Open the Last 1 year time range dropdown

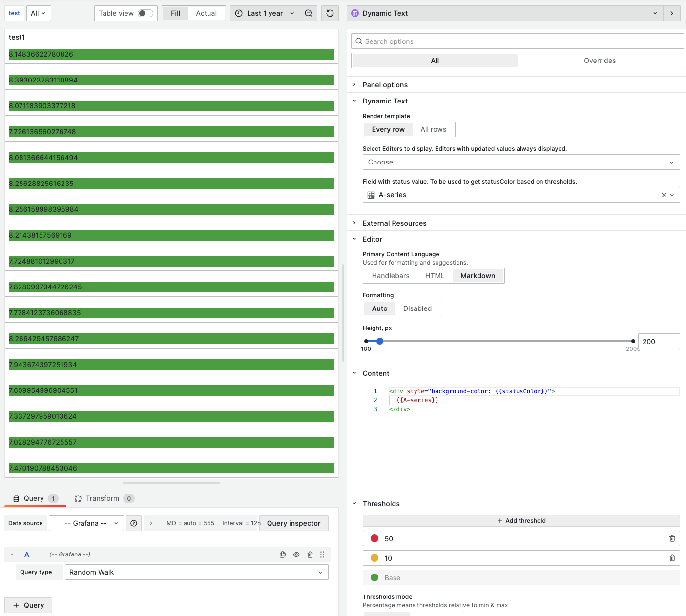(264, 13)
